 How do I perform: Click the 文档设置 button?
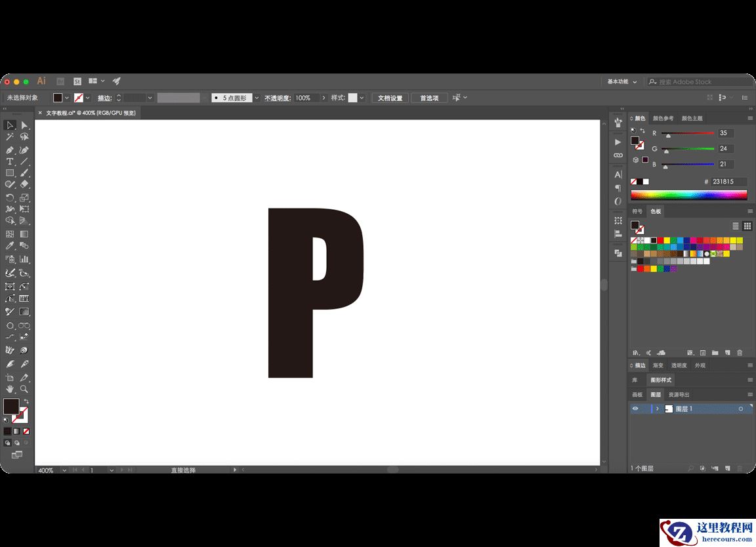click(x=390, y=97)
